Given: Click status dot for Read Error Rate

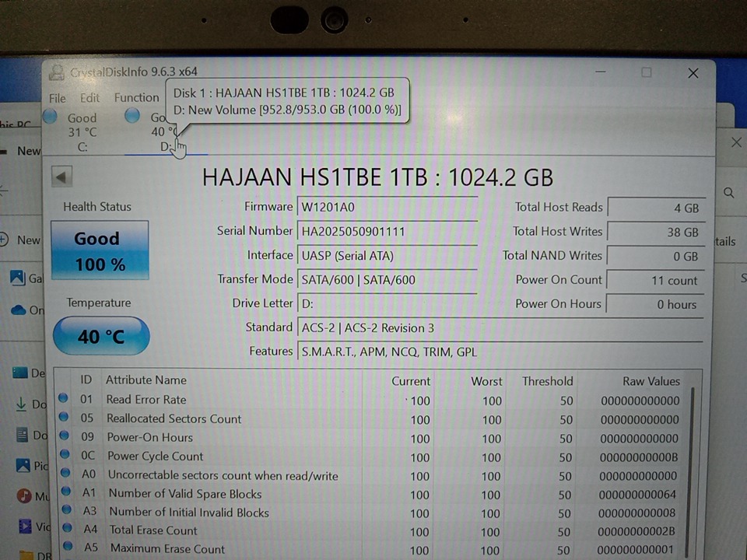Looking at the screenshot, I should [x=63, y=398].
